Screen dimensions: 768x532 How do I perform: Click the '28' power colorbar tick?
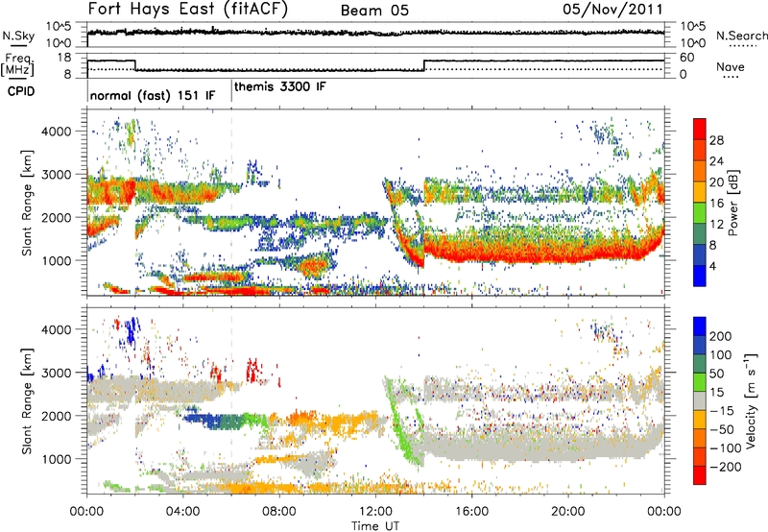716,140
